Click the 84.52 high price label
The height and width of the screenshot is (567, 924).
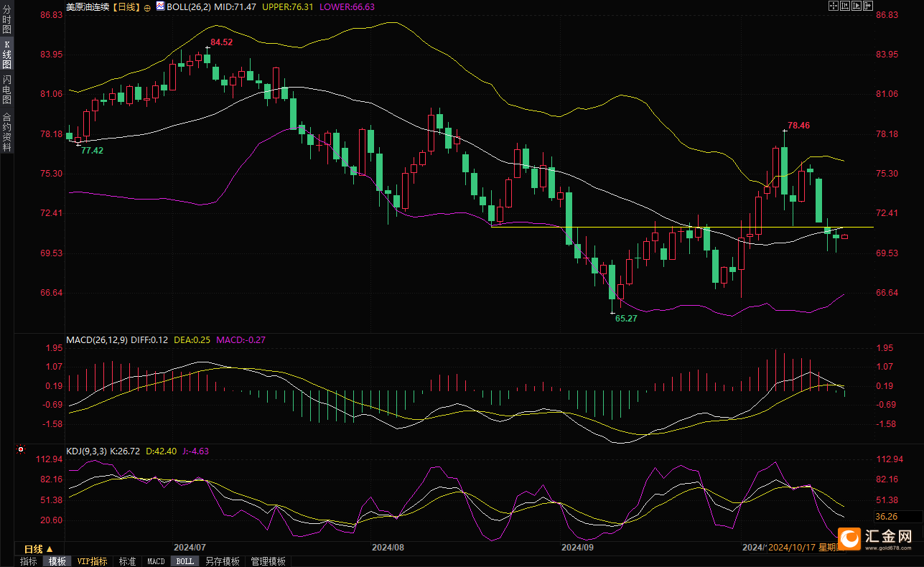[221, 42]
